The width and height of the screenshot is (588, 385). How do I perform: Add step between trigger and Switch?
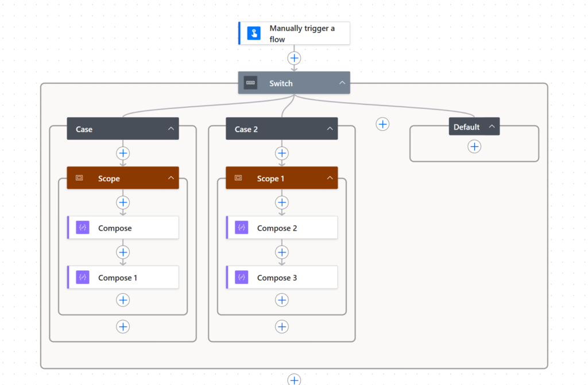pos(294,58)
